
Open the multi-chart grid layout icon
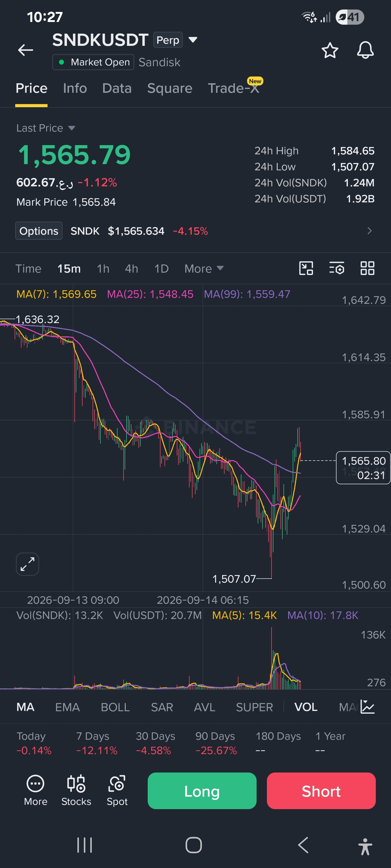pyautogui.click(x=367, y=269)
